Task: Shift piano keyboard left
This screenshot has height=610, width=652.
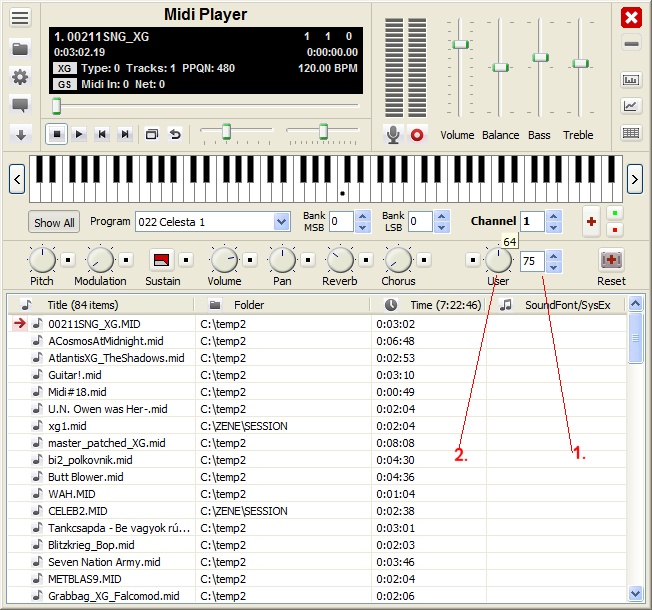Action: [x=17, y=179]
